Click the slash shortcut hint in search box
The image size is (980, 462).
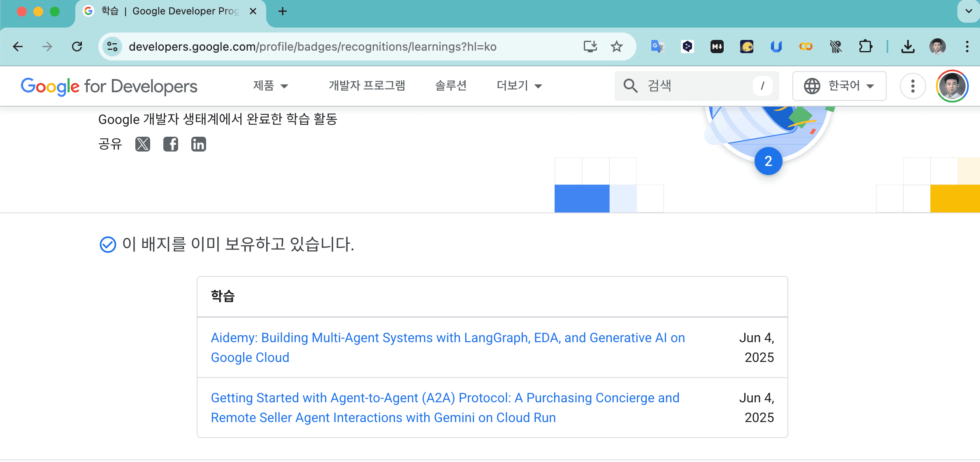click(762, 86)
